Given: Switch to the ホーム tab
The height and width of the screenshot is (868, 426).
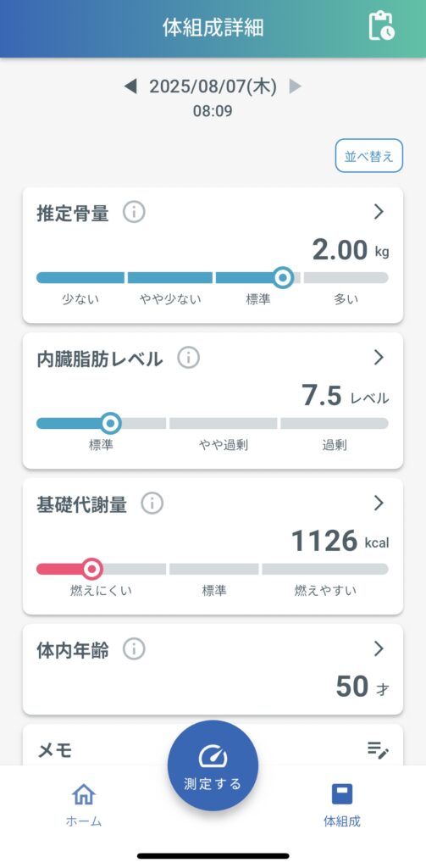Looking at the screenshot, I should click(84, 805).
